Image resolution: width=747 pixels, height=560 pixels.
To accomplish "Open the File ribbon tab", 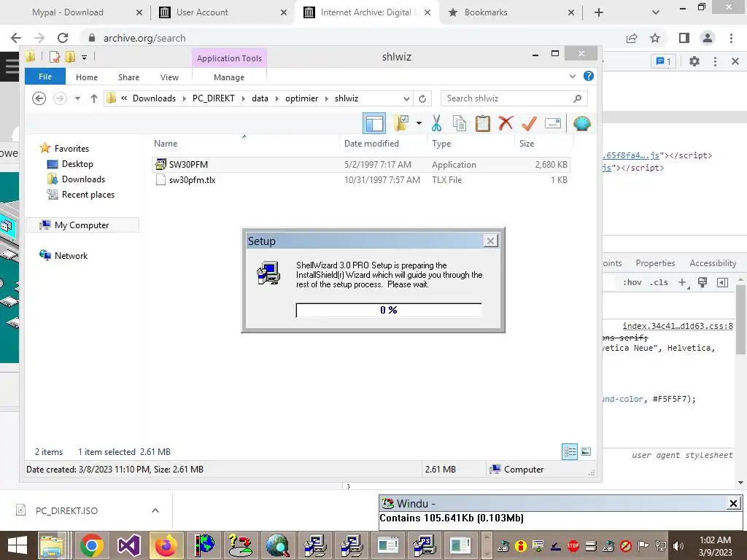I will point(45,77).
